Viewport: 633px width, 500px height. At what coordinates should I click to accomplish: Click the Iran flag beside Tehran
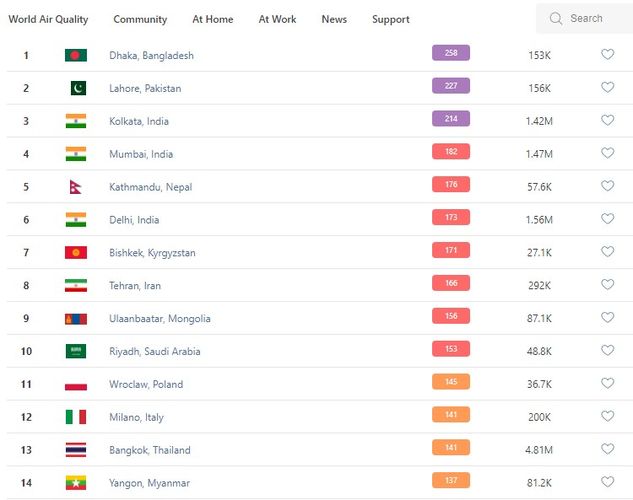(76, 285)
